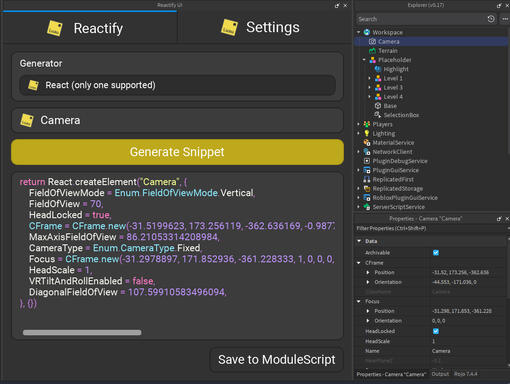Click the Name property value Camera
The height and width of the screenshot is (384, 510).
point(441,351)
